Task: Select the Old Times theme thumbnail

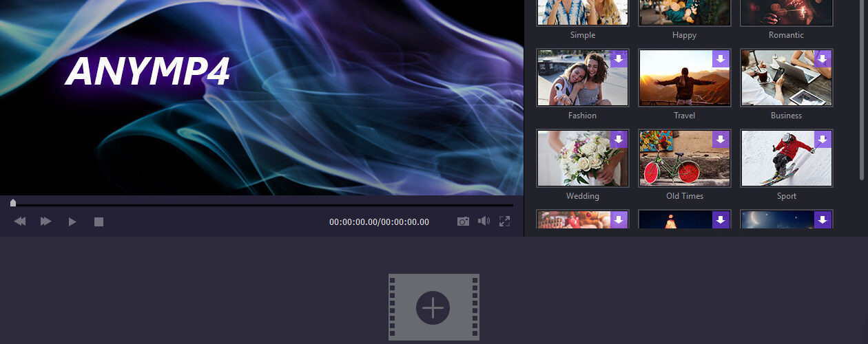Action: 684,158
